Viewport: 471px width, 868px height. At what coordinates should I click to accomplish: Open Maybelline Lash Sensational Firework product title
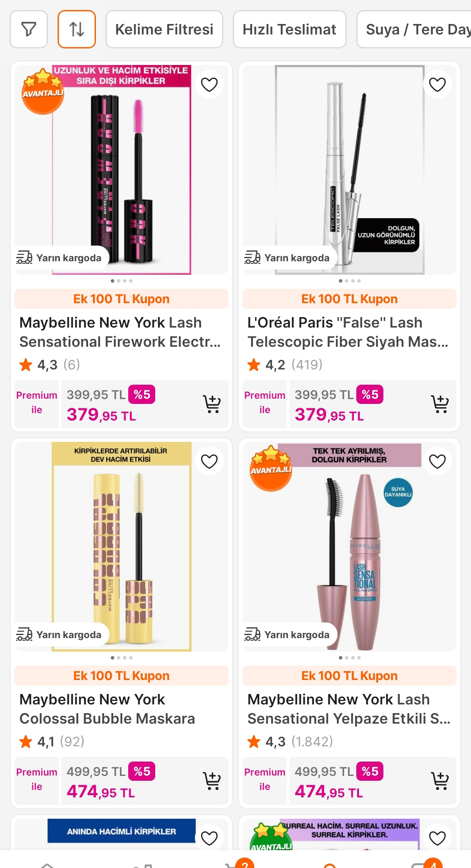point(120,332)
